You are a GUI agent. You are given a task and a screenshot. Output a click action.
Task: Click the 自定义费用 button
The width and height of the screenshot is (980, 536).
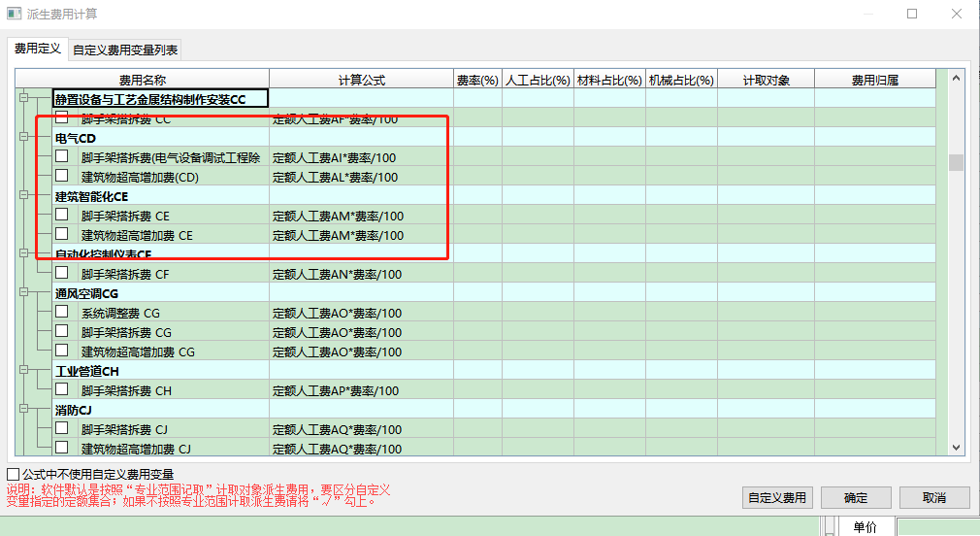tap(777, 498)
